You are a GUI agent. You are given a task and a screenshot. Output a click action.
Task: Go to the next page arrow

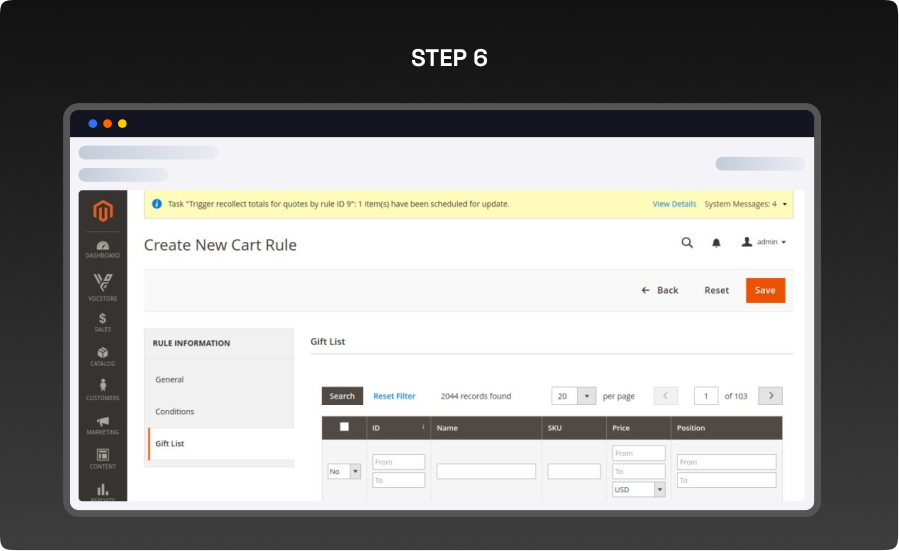tap(770, 396)
